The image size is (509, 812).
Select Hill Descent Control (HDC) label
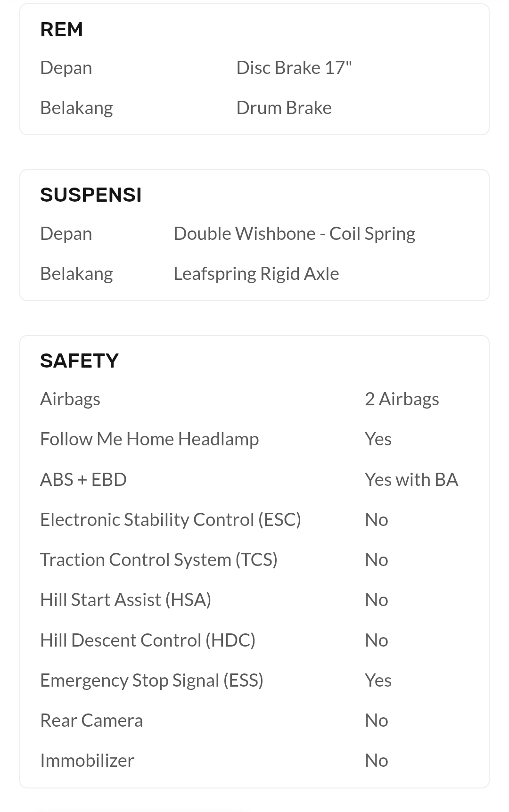pos(148,640)
